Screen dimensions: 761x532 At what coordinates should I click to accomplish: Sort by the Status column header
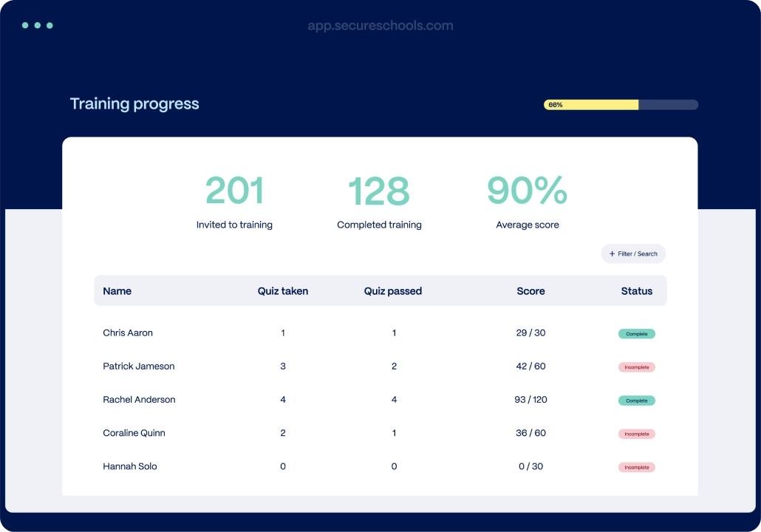pyautogui.click(x=637, y=291)
